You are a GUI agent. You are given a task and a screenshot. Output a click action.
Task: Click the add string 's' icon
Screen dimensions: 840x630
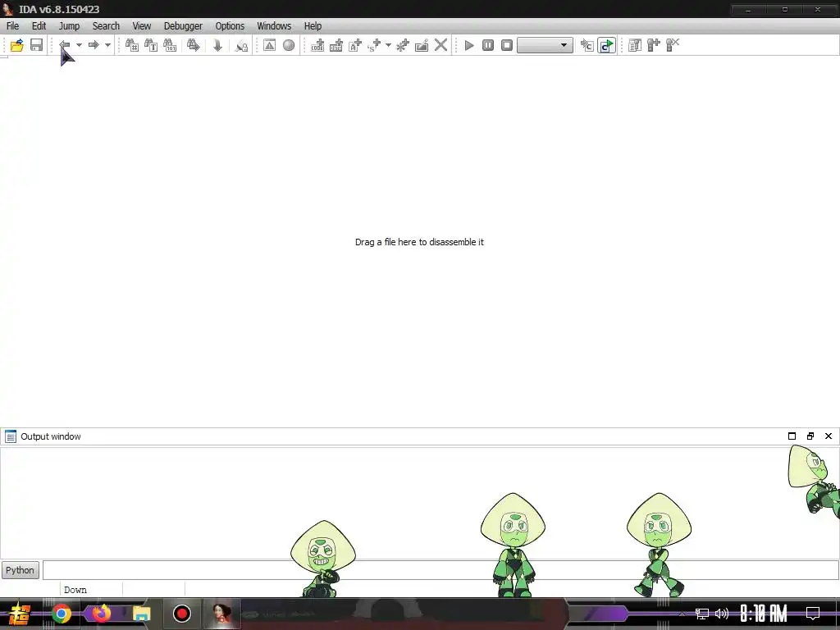tap(374, 46)
